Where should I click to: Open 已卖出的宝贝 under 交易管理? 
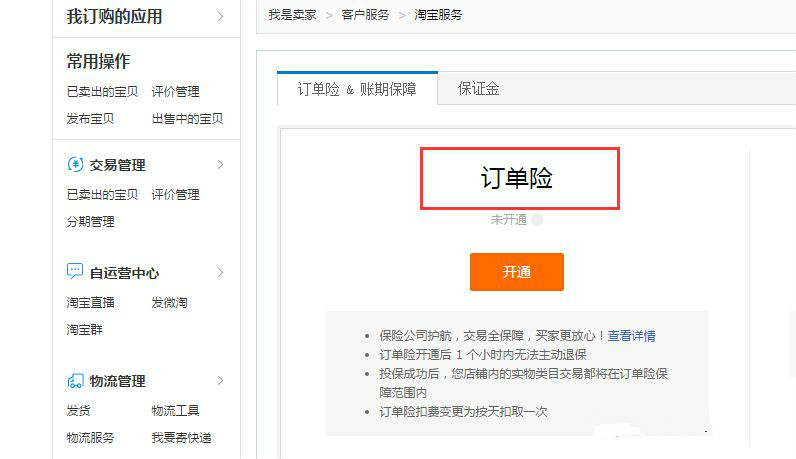[x=102, y=194]
